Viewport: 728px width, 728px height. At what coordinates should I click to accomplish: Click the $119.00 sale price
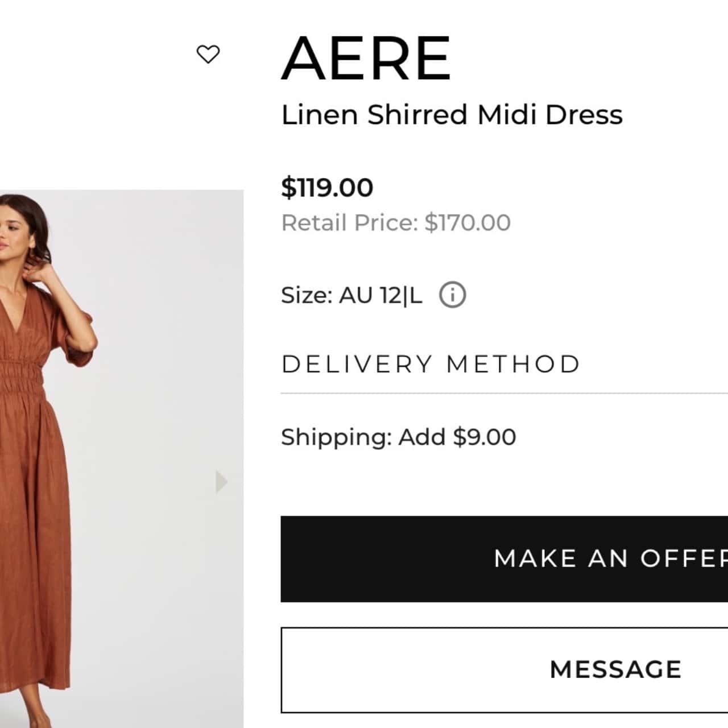pos(327,187)
